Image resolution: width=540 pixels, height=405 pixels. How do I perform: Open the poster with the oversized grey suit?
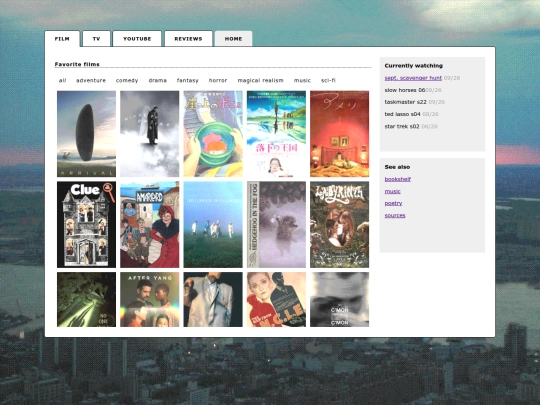[213, 299]
